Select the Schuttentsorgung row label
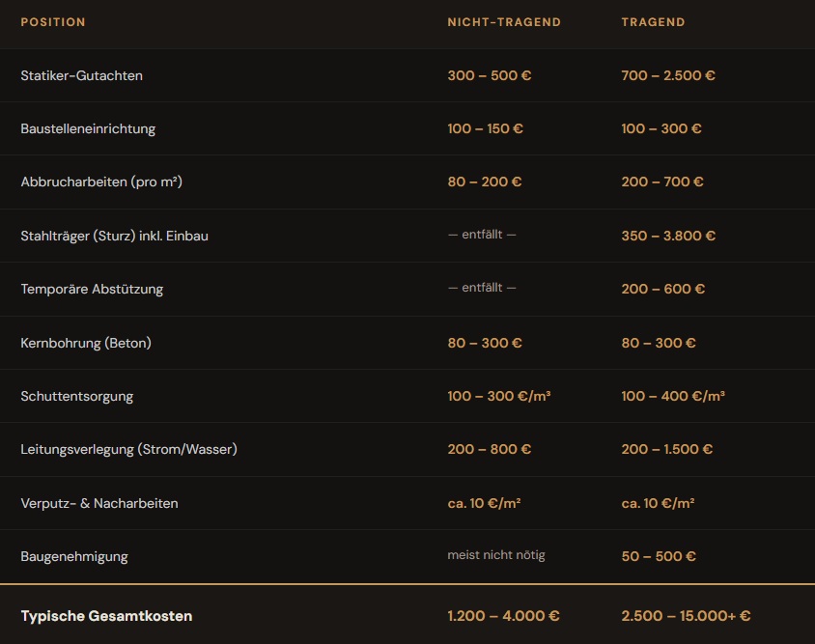The width and height of the screenshot is (815, 644). (x=77, y=396)
